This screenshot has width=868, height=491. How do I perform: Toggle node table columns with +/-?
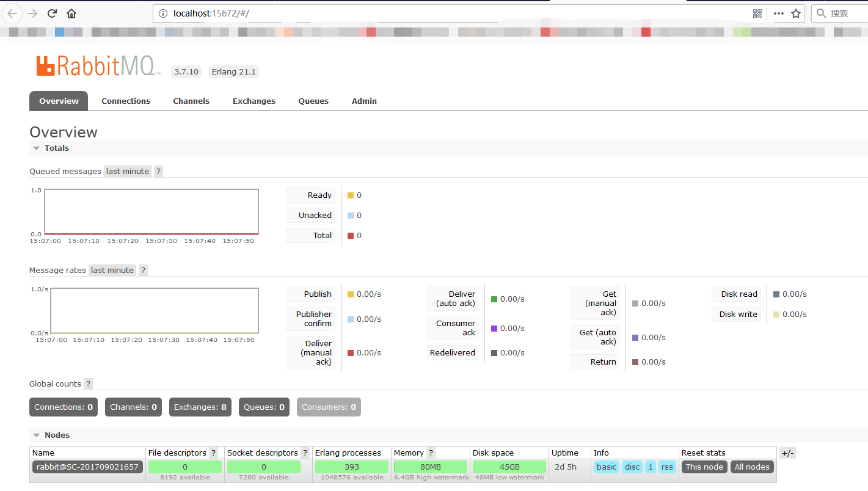tap(788, 453)
